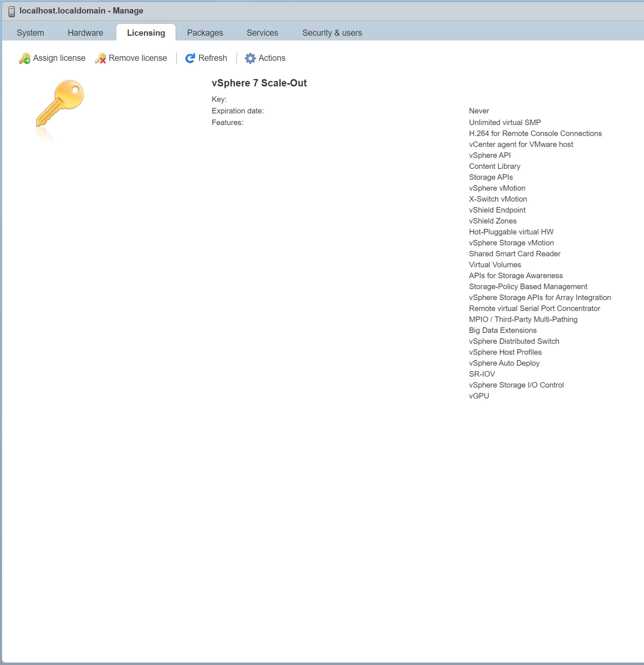644x665 pixels.
Task: Click the vShield Zones feature
Action: click(x=493, y=221)
